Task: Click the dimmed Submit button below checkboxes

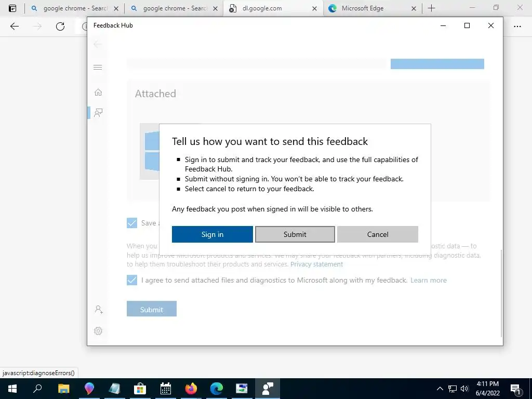Action: 152,309
